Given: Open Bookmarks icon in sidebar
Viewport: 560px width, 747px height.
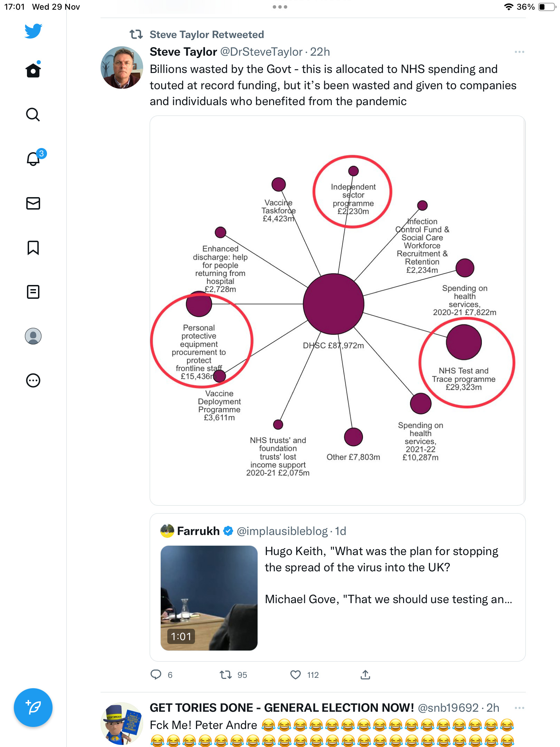Looking at the screenshot, I should pos(33,248).
